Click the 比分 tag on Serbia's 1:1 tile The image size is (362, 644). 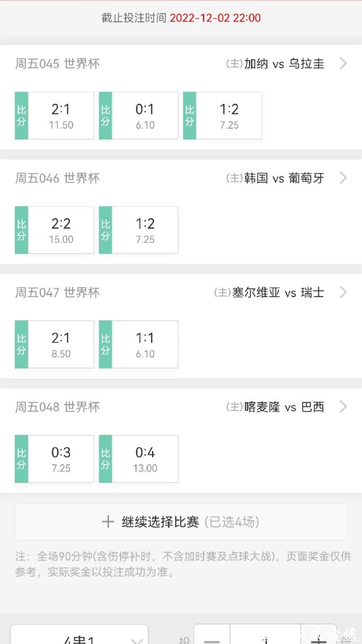[x=105, y=344]
